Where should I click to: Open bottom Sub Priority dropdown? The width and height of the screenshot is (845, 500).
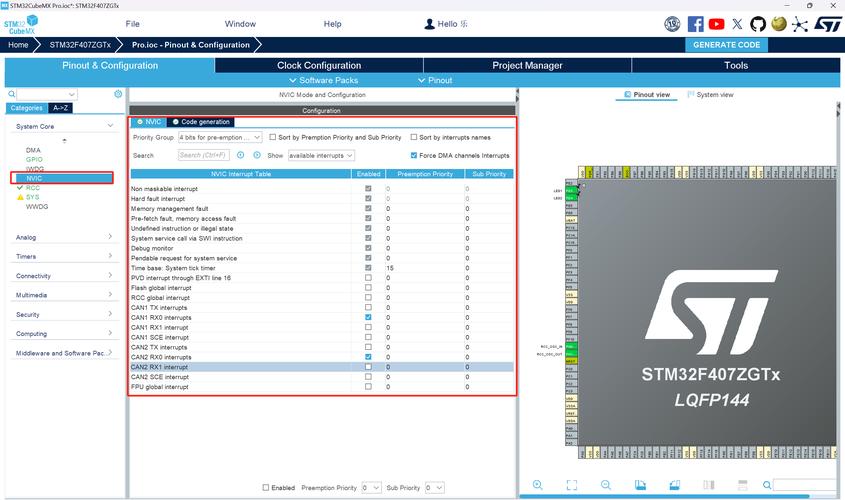(434, 488)
